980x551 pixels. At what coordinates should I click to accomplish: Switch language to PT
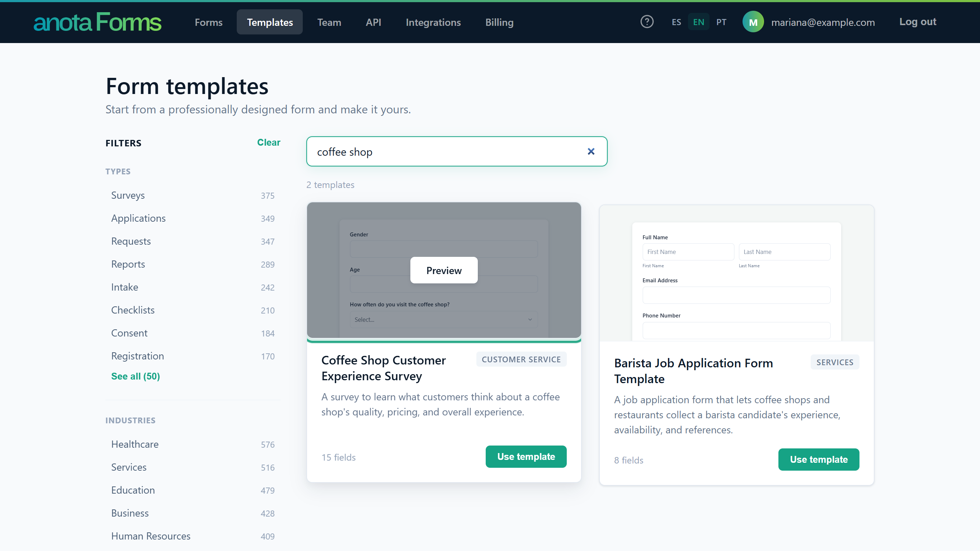[721, 22]
